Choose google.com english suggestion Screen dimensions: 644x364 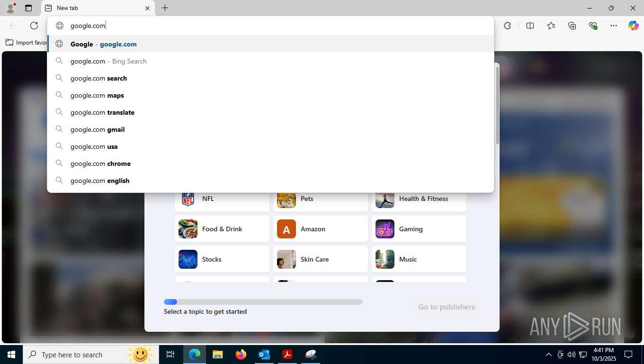(x=271, y=181)
